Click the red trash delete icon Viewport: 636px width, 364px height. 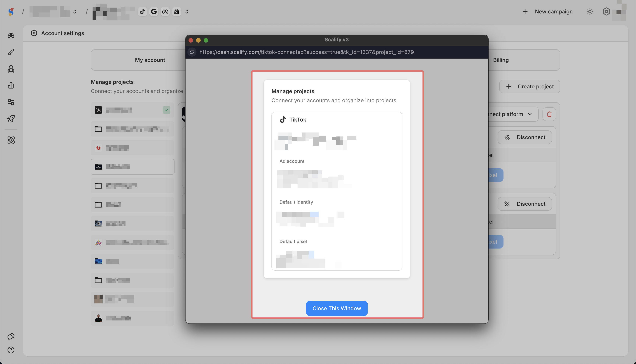pos(549,114)
